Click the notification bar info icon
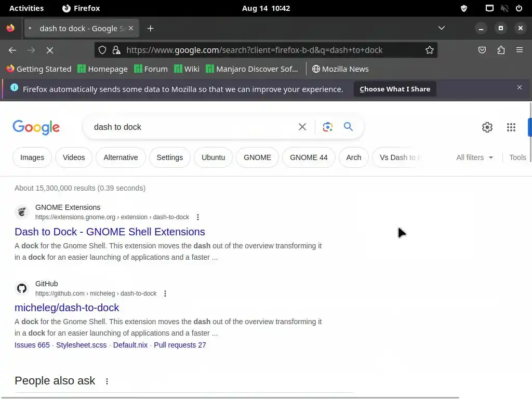Screen dimensions: 532x399 (14, 87)
